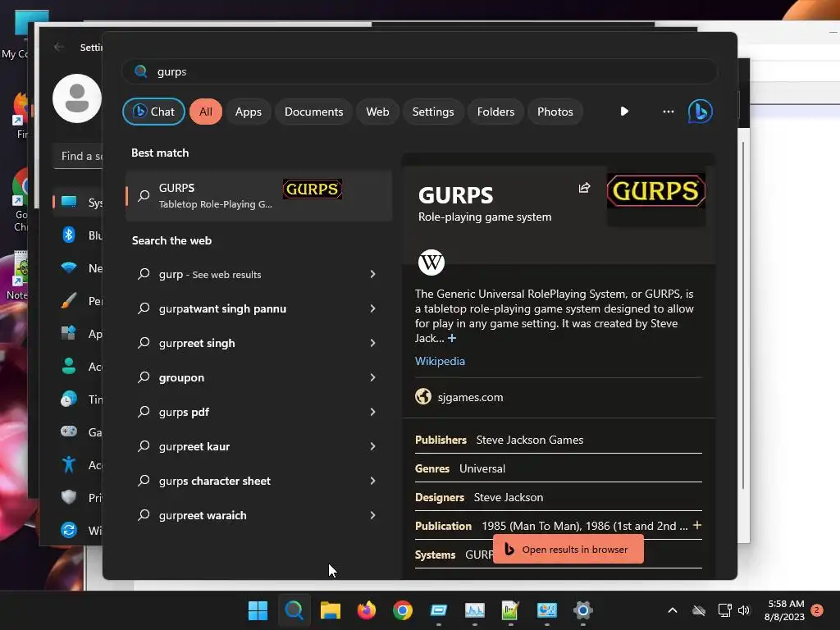This screenshot has width=840, height=630.
Task: Click the Network wifi icon in Settings sidebar
Action: (x=69, y=267)
